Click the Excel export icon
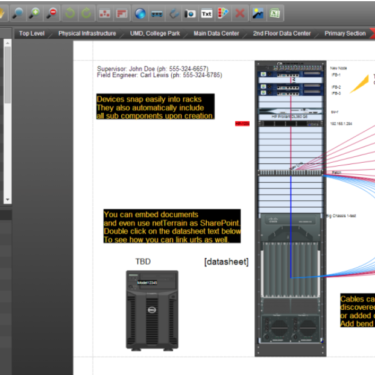The image size is (375, 375). click(275, 13)
